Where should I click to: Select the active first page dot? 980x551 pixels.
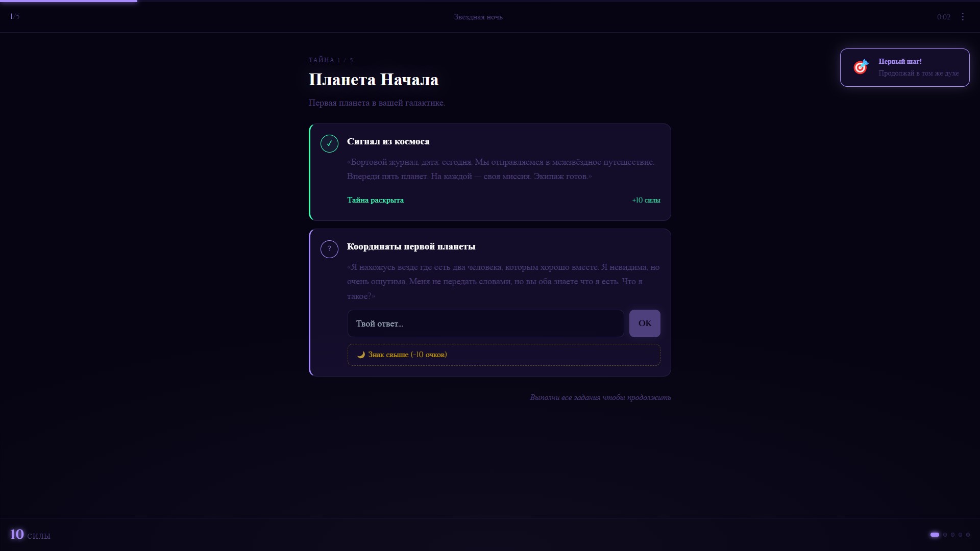tap(935, 535)
